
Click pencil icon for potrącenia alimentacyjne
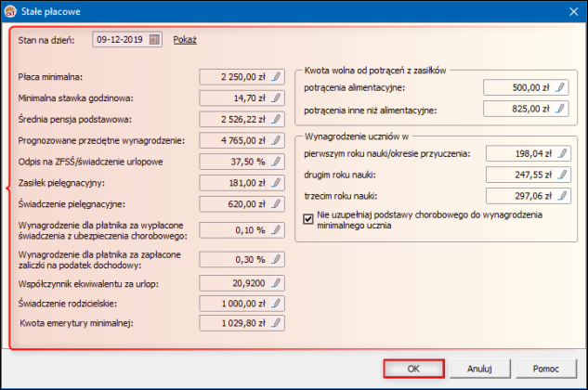[560, 87]
